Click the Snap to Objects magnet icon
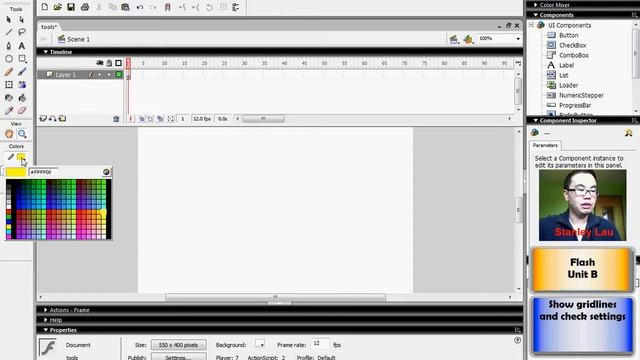 pyautogui.click(x=167, y=7)
